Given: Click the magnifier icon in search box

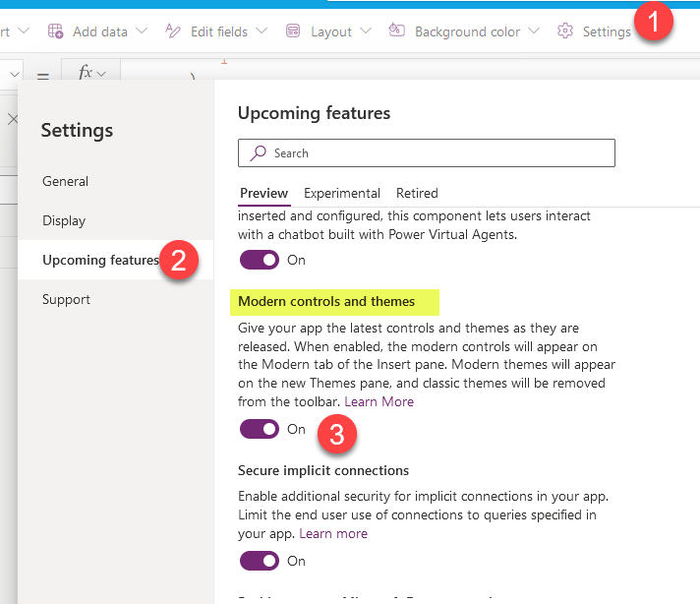Looking at the screenshot, I should [259, 153].
